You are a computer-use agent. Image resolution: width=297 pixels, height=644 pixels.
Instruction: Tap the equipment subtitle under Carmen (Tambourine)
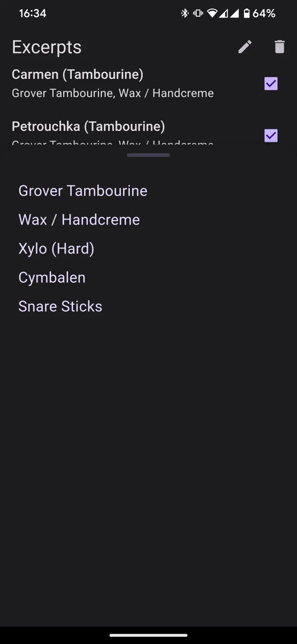(113, 93)
